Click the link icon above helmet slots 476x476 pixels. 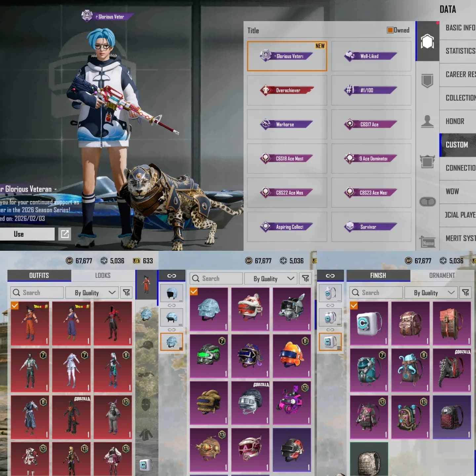pyautogui.click(x=172, y=276)
